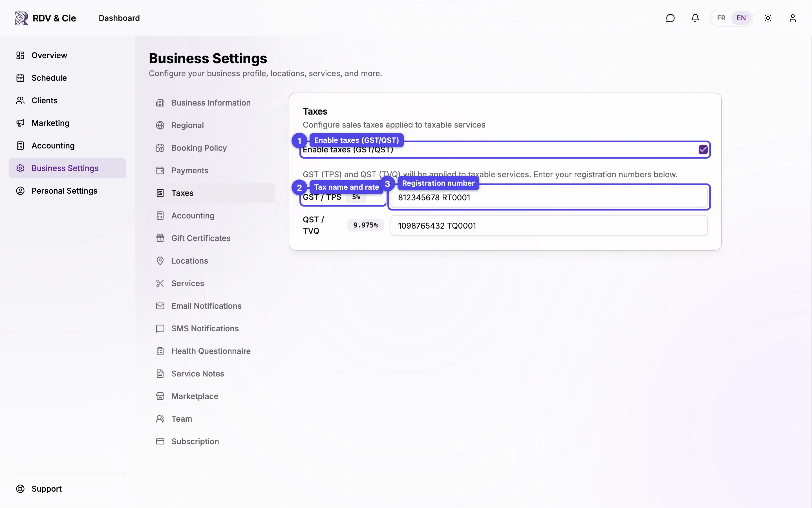The width and height of the screenshot is (812, 508).
Task: Click the Business Settings page title
Action: click(x=208, y=58)
